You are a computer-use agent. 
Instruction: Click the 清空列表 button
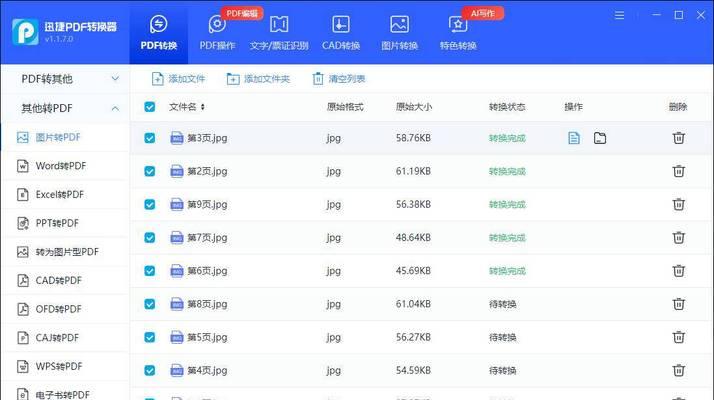tap(339, 79)
